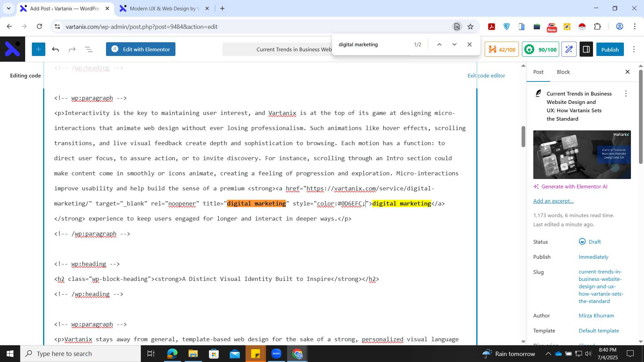Change publish date from Immediately
This screenshot has height=362, width=644.
click(593, 257)
